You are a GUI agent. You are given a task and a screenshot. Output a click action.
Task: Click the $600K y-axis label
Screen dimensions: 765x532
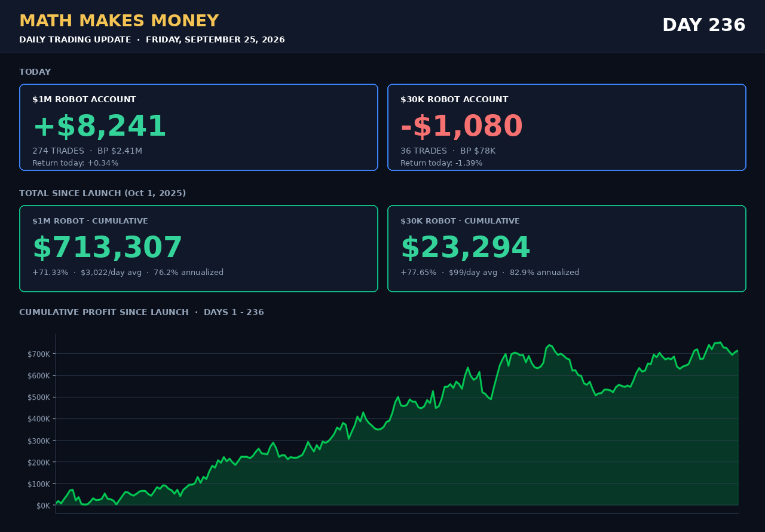tap(39, 375)
